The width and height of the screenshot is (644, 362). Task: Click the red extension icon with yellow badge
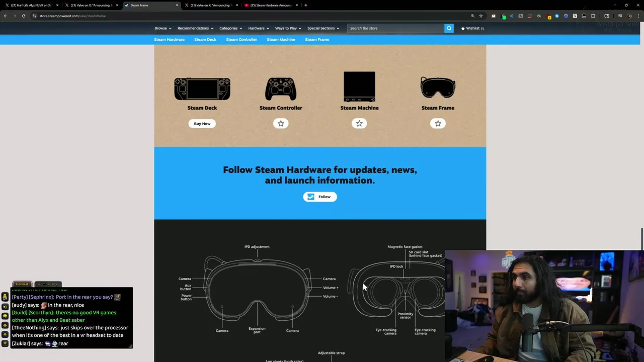(x=548, y=17)
